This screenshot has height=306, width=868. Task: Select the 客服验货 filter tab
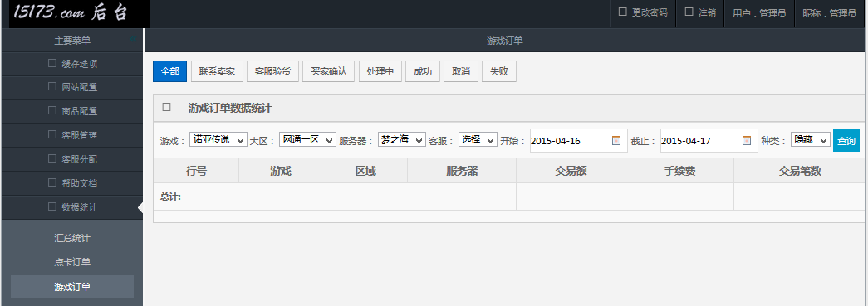(273, 71)
